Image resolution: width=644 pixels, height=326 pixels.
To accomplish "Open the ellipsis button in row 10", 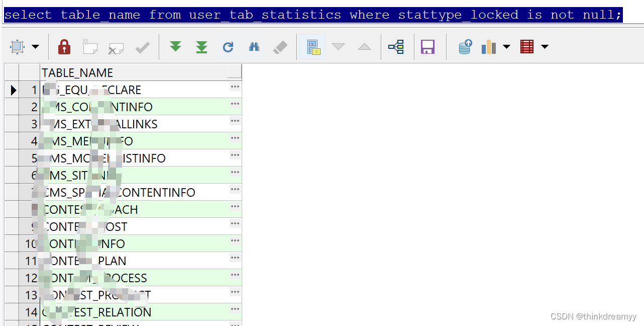I will coord(235,241).
